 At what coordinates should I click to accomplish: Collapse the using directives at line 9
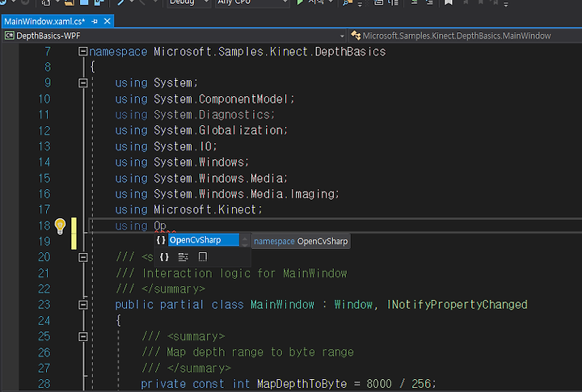click(x=82, y=83)
